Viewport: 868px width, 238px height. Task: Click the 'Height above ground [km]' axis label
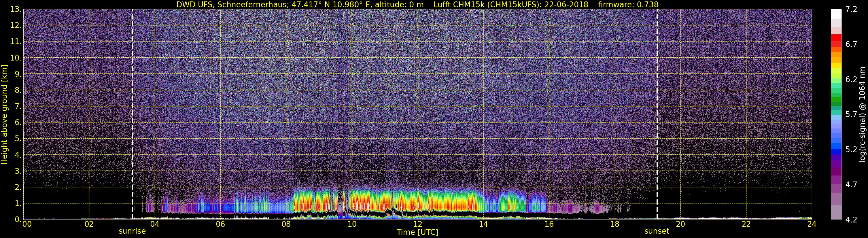(4, 114)
